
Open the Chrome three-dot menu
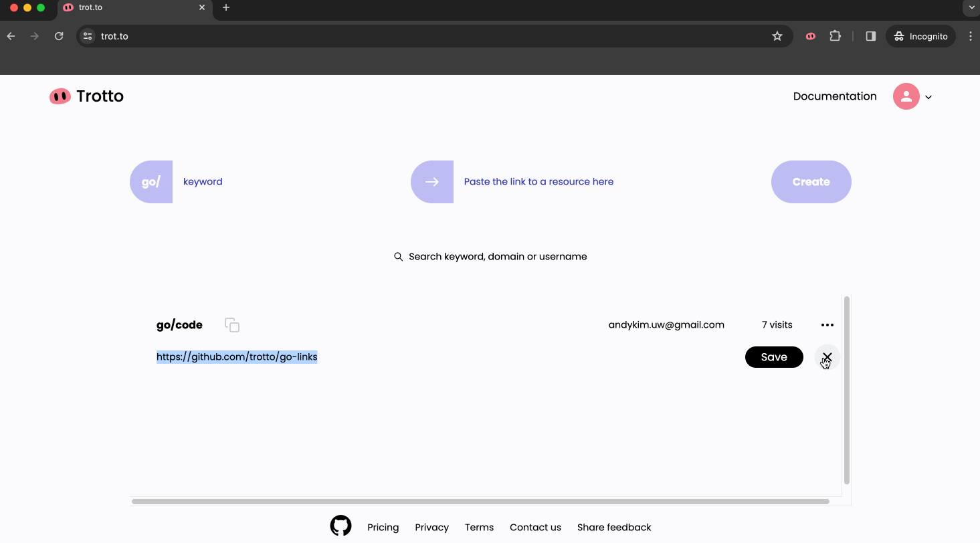tap(971, 36)
